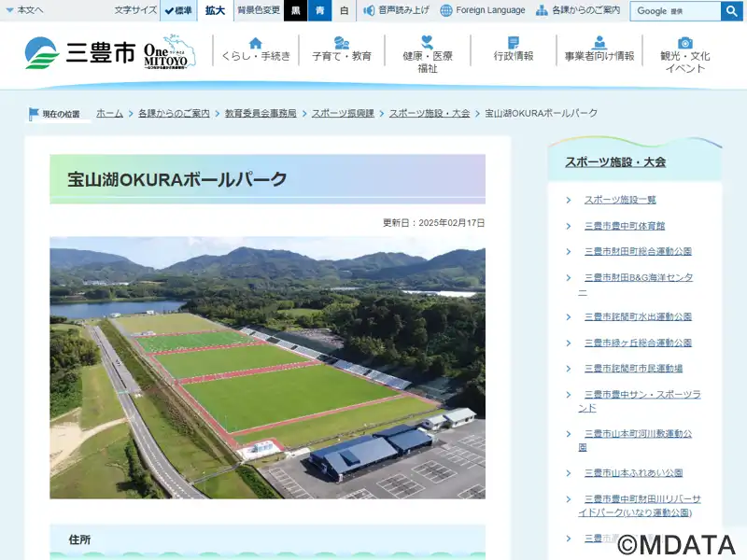The height and width of the screenshot is (560, 747).
Task: Open スポーツ振興課 breadcrumb link
Action: coord(343,113)
